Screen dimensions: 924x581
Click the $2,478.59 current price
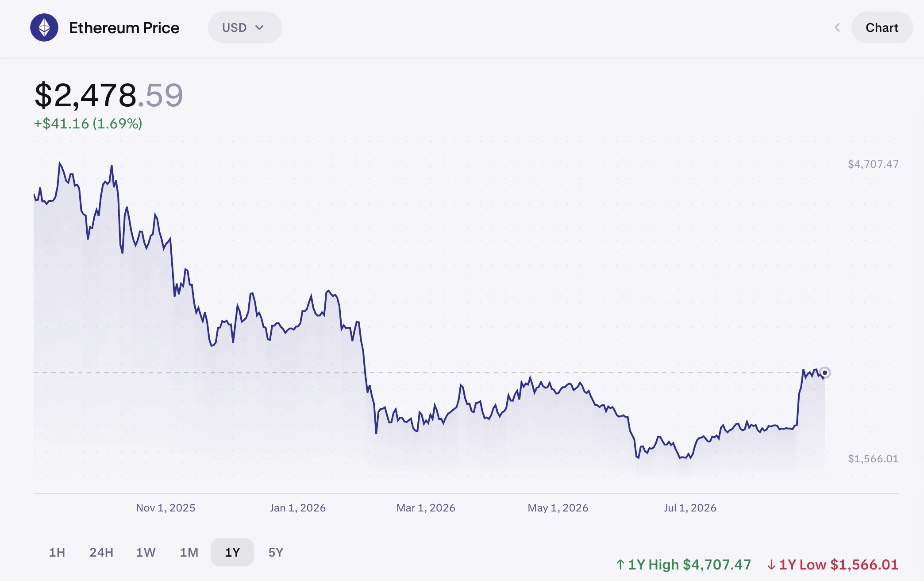[109, 95]
